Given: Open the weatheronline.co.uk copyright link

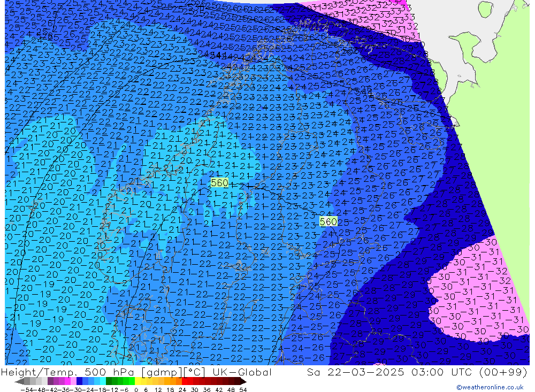Looking at the screenshot, I should (490, 387).
